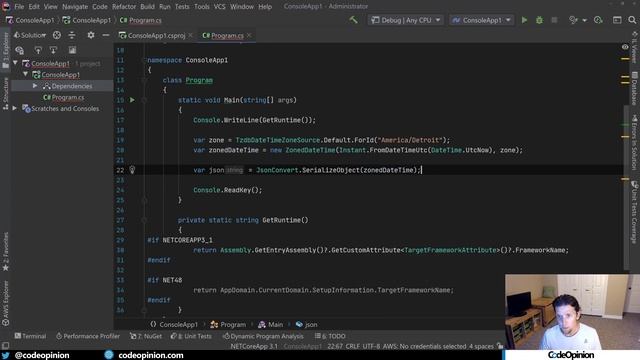Open the IL Viewer side panel
The width and height of the screenshot is (640, 360).
pos(634,47)
